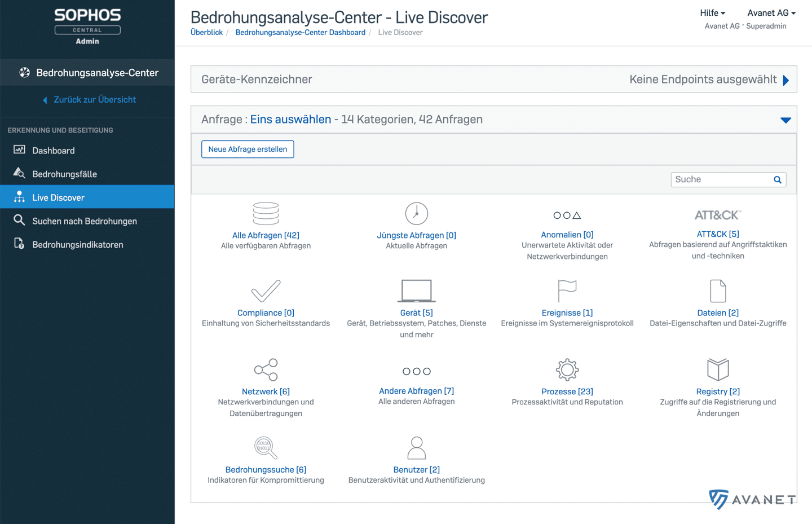Open the Alle Abfragen [42] link
812x524 pixels.
click(x=266, y=235)
